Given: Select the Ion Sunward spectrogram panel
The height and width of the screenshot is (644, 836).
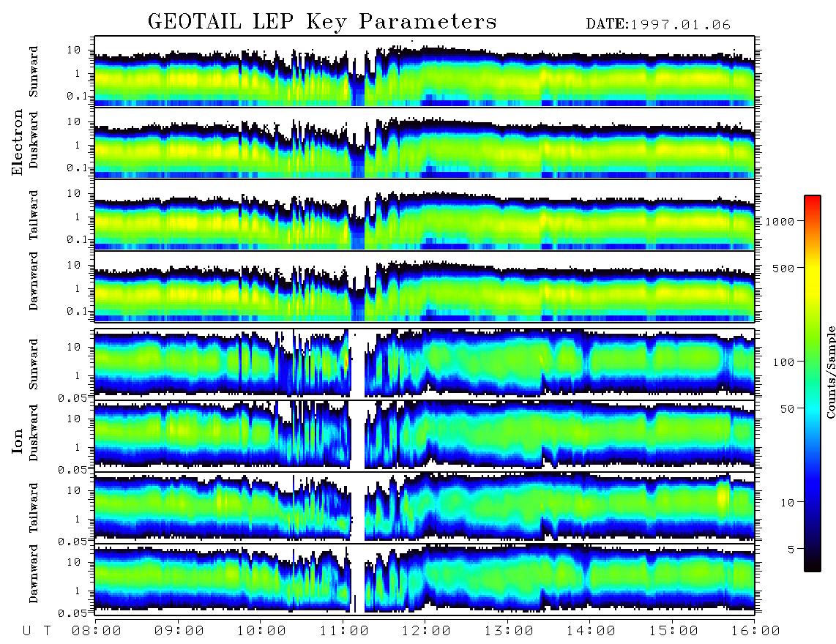Looking at the screenshot, I should point(425,364).
